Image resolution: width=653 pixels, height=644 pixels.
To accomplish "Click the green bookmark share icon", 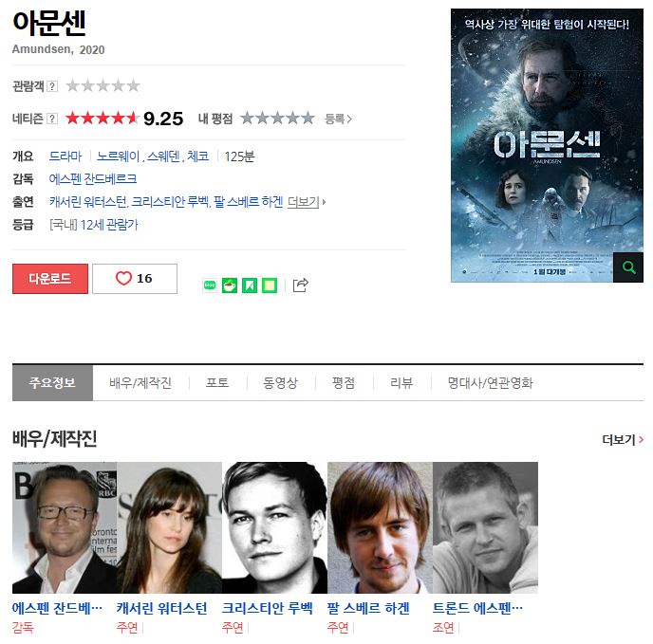I will (250, 285).
